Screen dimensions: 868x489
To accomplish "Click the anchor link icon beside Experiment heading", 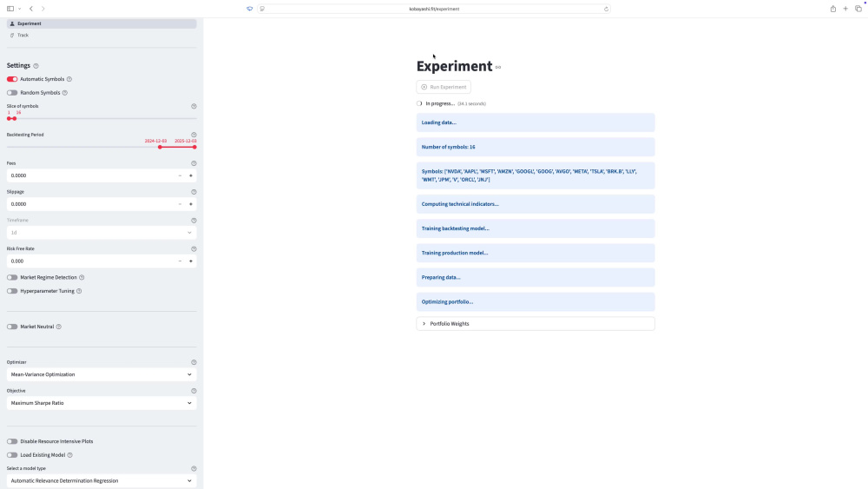I will click(x=498, y=67).
